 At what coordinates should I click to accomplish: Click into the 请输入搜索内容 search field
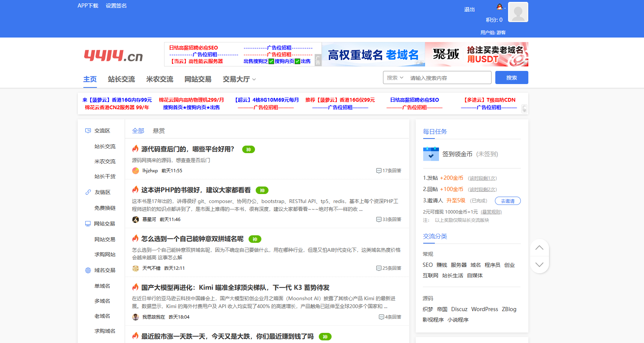[449, 78]
